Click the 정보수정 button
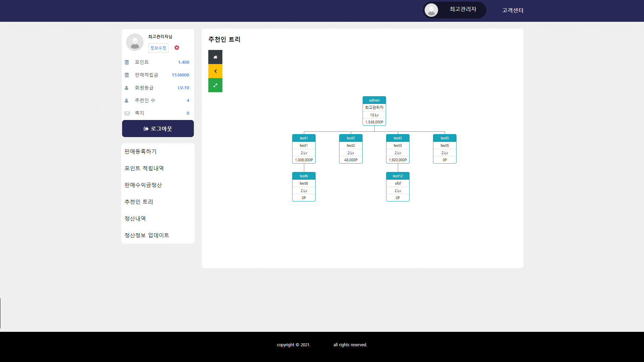Screen dimensions: 644x362 pyautogui.click(x=158, y=48)
